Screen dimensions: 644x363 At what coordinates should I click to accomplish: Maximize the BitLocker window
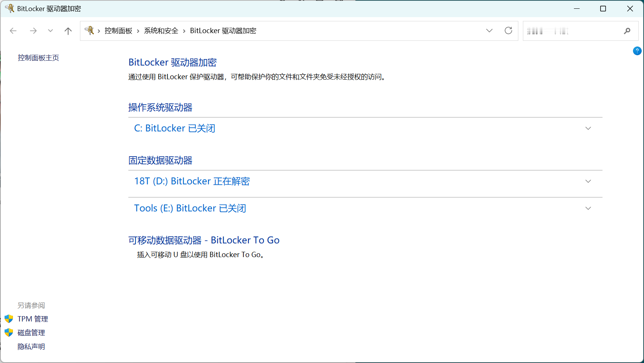click(x=603, y=8)
